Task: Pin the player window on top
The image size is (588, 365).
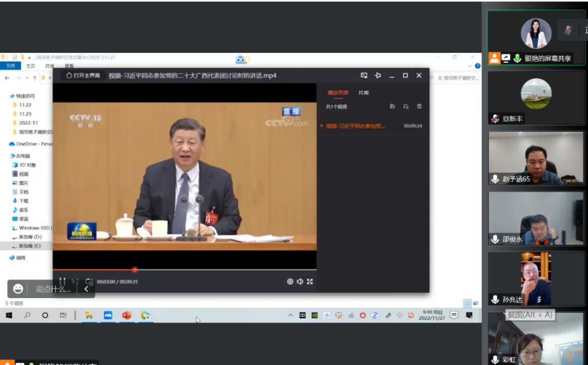Action: (x=377, y=76)
